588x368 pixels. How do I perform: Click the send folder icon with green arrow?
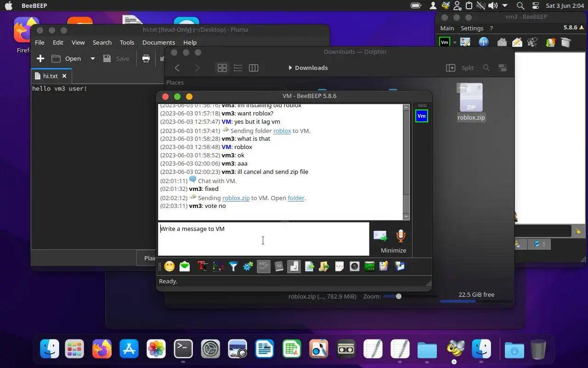324,266
